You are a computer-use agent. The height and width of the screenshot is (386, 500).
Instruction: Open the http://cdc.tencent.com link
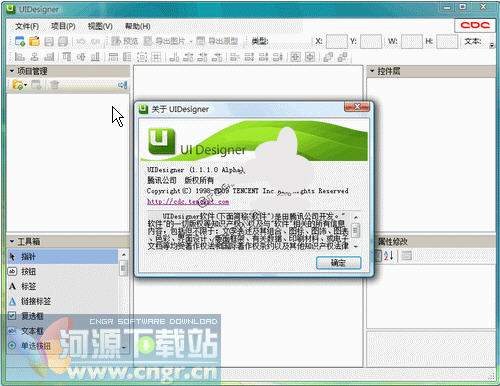tap(188, 202)
